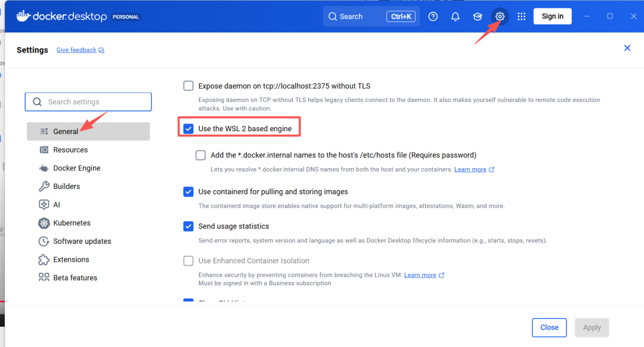Viewport: 644px width, 347px height.
Task: Click the containerd image store description text
Action: (x=351, y=206)
